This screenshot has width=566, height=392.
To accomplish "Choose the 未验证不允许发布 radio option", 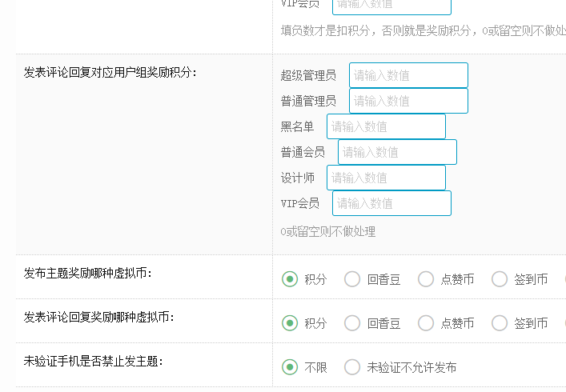I will pyautogui.click(x=352, y=367).
